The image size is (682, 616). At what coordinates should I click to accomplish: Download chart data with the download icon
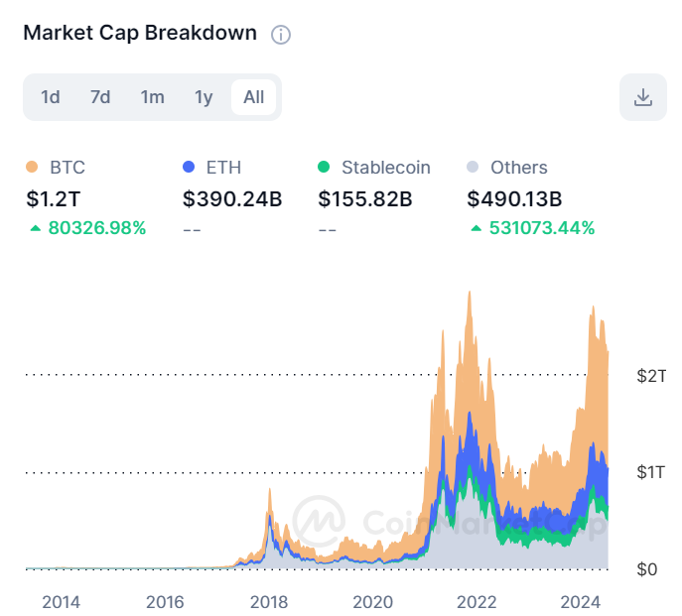643,97
